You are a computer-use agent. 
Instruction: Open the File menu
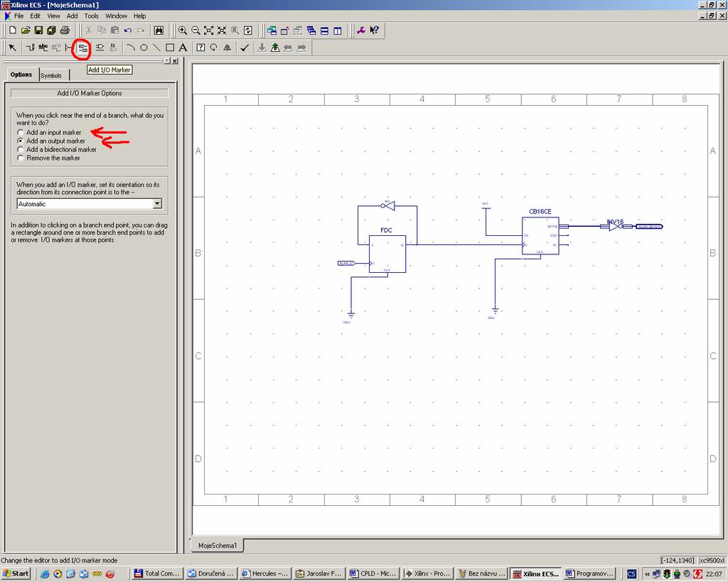(18, 16)
